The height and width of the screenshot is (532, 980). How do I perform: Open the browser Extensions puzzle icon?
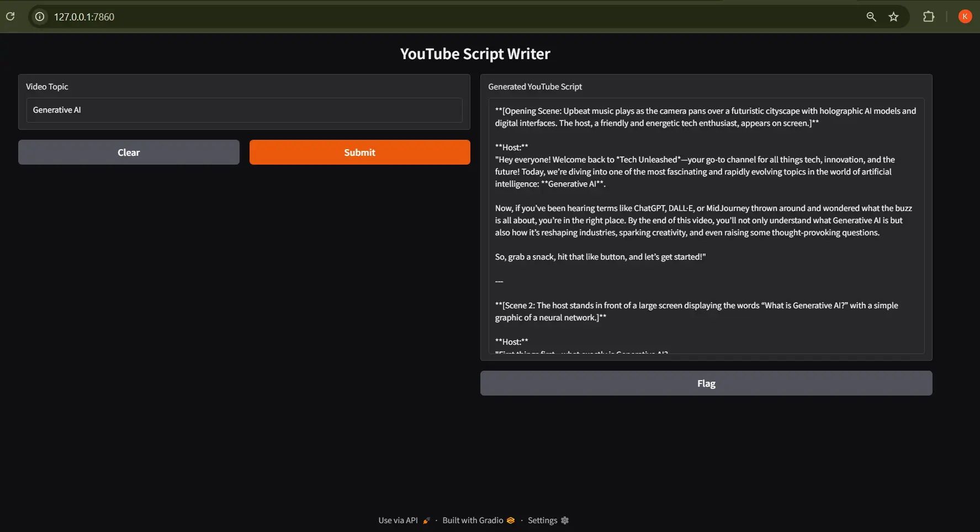click(x=929, y=17)
